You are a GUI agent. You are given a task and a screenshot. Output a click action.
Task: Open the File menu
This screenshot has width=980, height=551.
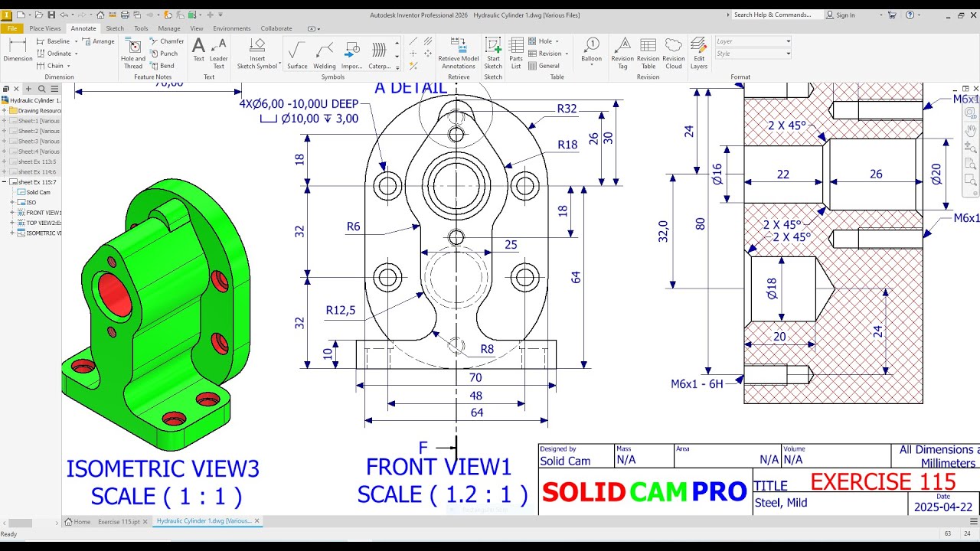coord(12,28)
